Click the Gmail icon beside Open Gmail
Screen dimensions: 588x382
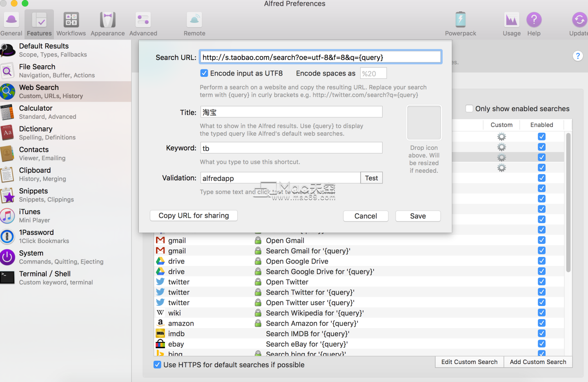(160, 240)
